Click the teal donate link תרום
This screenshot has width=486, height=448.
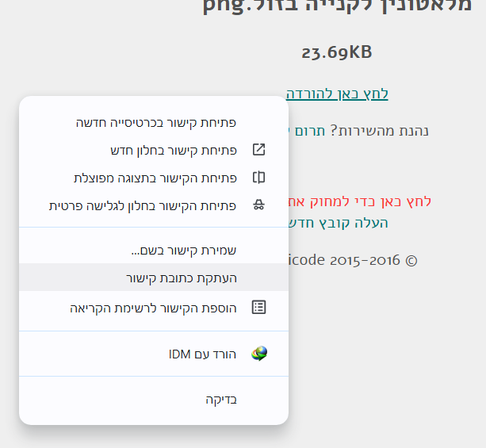307,131
